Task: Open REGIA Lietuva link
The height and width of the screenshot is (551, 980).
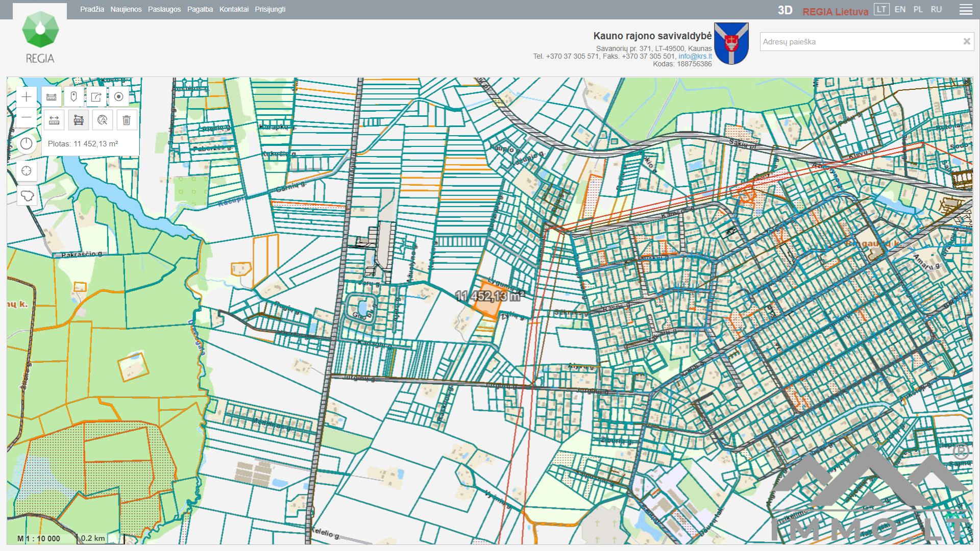Action: (835, 11)
